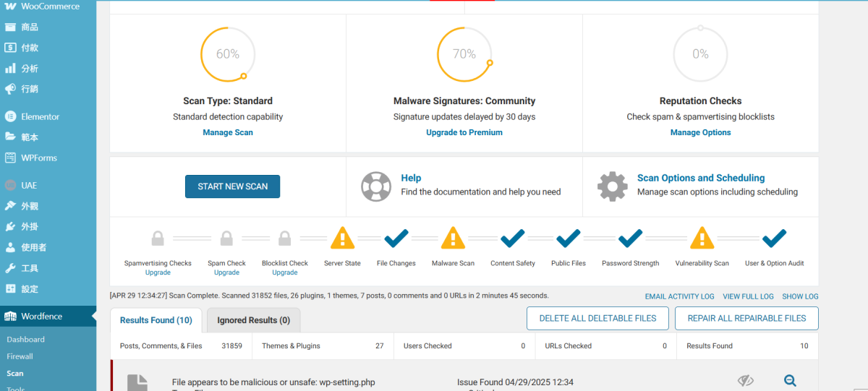Screen dimensions: 868x391
Task: Switch to Results Found (10) tab
Action: (x=156, y=320)
